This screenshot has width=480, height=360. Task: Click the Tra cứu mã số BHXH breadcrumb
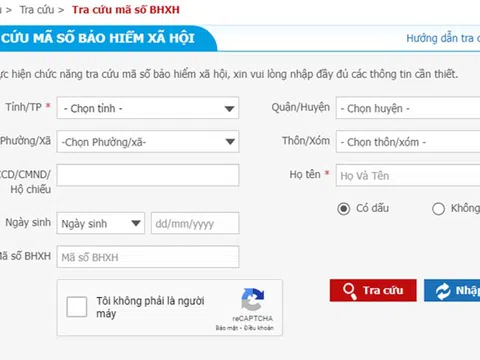tap(126, 10)
